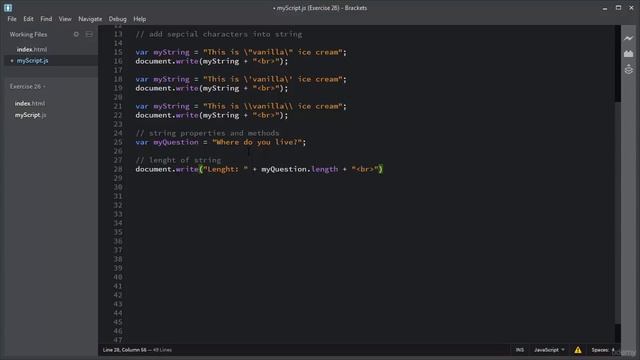Click the string with \'vanilla\' on line 18
The image size is (640, 360).
(273, 79)
